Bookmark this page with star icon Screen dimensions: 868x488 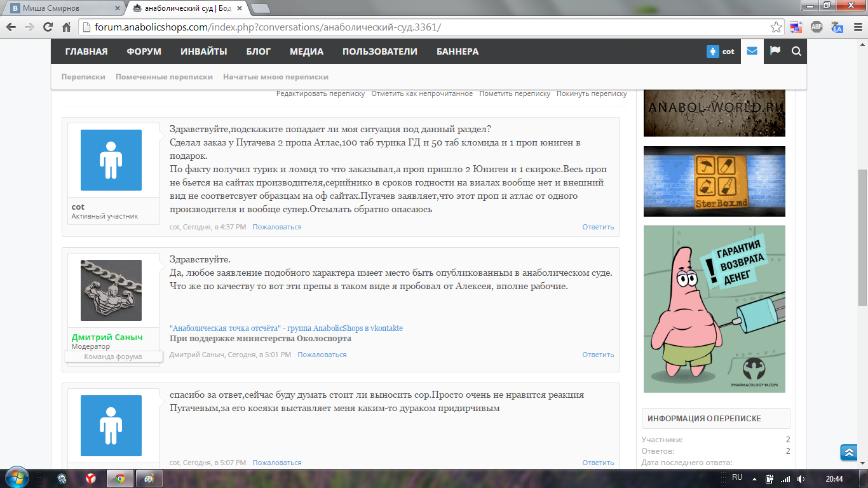point(776,27)
